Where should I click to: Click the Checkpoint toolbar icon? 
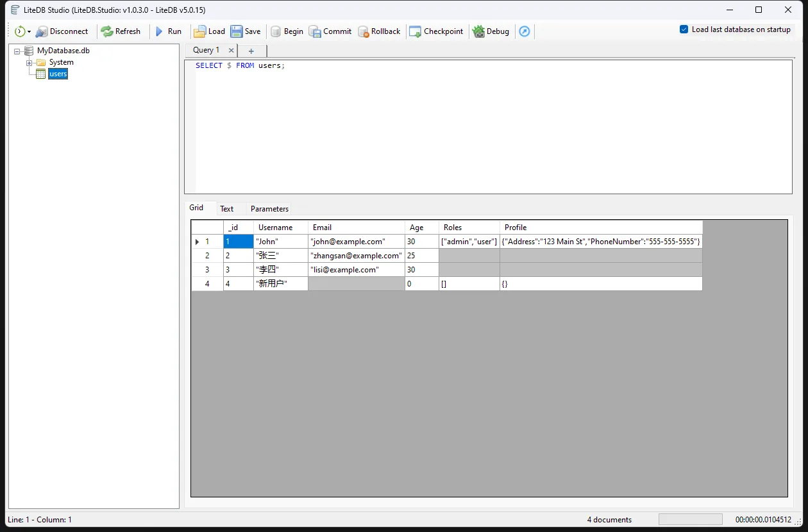tap(415, 31)
